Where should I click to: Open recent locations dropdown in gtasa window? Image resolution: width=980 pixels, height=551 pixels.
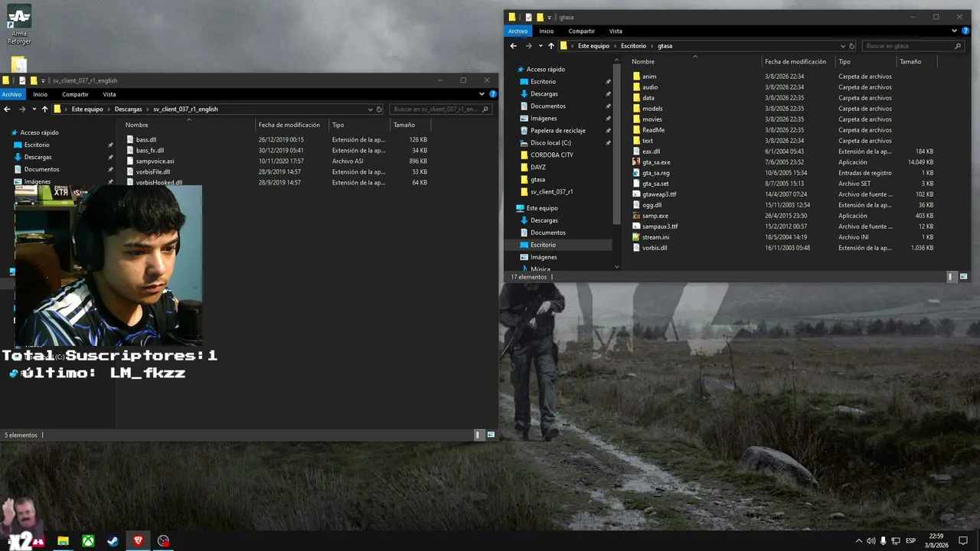pos(540,46)
